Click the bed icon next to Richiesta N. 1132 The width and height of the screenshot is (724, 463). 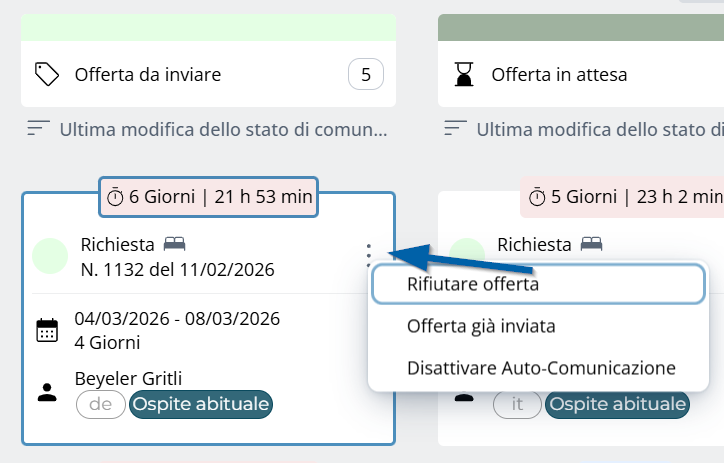tap(176, 244)
